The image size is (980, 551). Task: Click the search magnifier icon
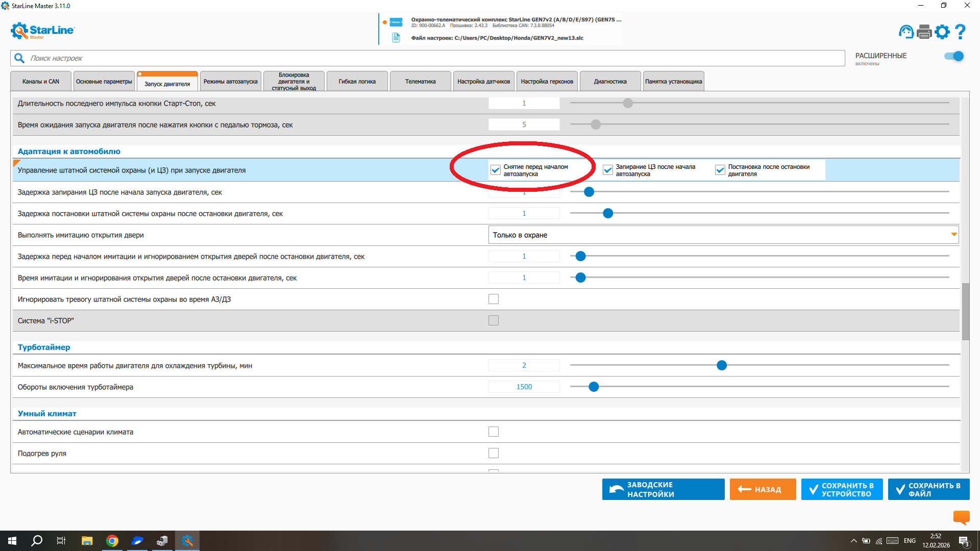[x=19, y=58]
